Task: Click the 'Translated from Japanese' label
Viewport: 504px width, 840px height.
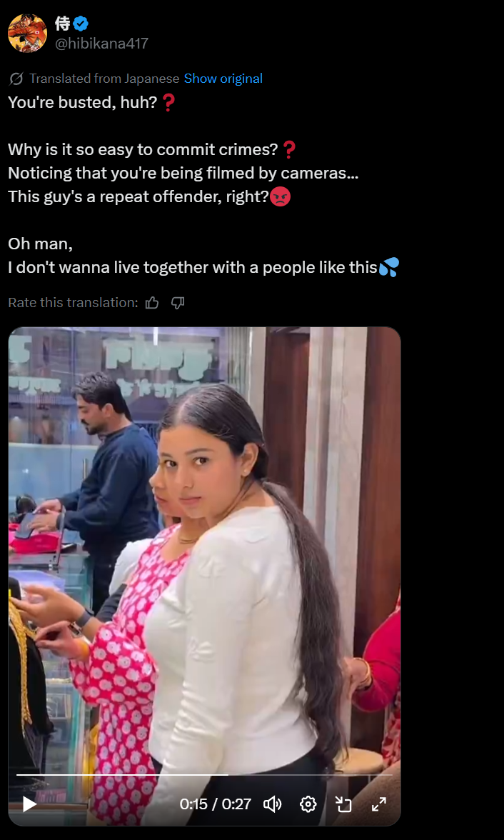Action: coord(104,79)
